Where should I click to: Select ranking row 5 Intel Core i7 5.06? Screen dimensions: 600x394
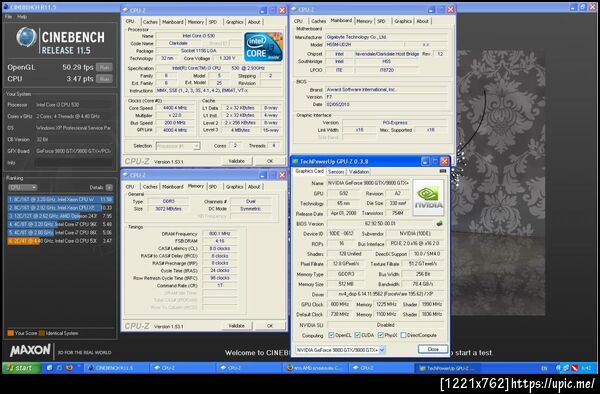(60, 233)
